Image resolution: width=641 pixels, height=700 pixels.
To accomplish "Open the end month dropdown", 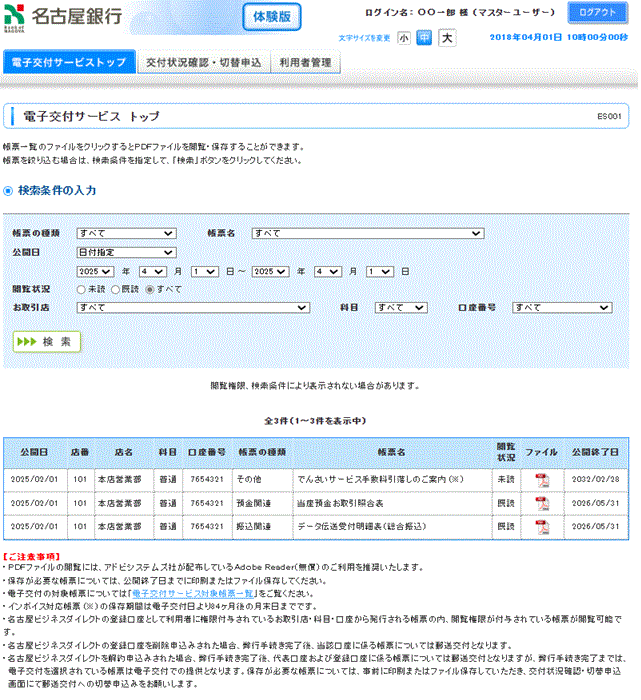I will 328,272.
